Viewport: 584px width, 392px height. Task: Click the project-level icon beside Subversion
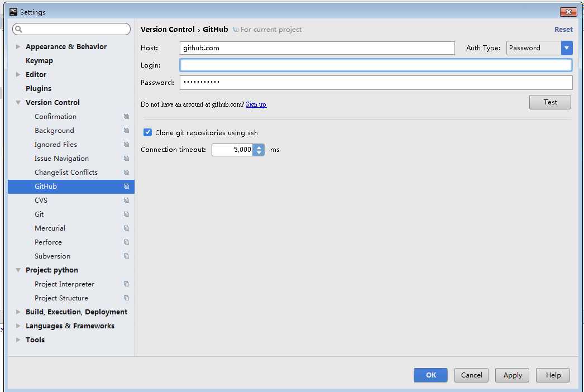[x=126, y=256]
